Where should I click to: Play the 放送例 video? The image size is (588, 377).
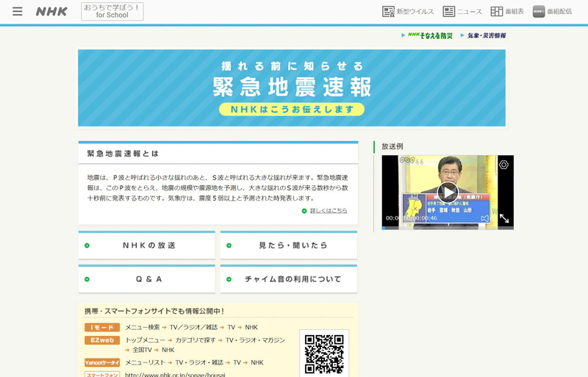pyautogui.click(x=448, y=192)
